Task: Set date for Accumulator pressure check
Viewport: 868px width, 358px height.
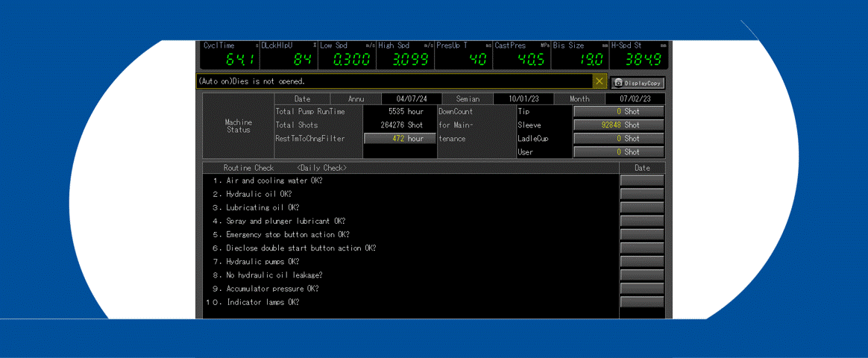Action: [x=641, y=289]
